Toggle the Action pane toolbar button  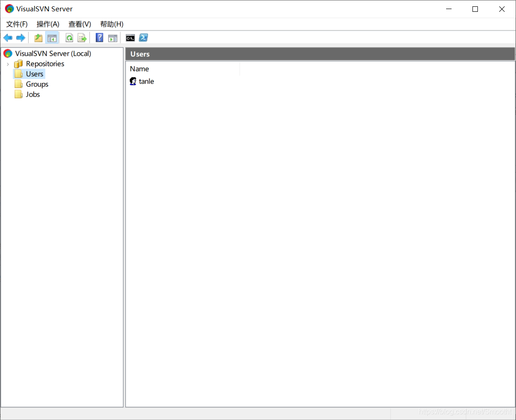[x=113, y=38]
